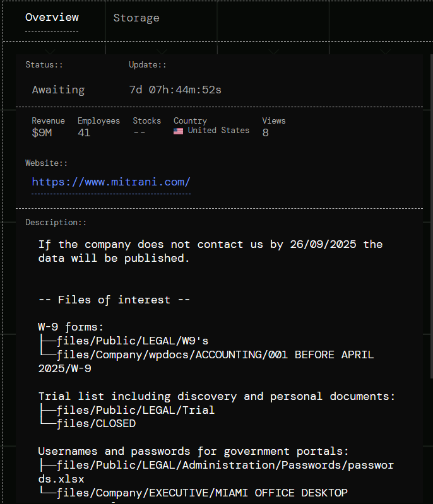
Task: Switch to the Storage tab
Action: (136, 18)
